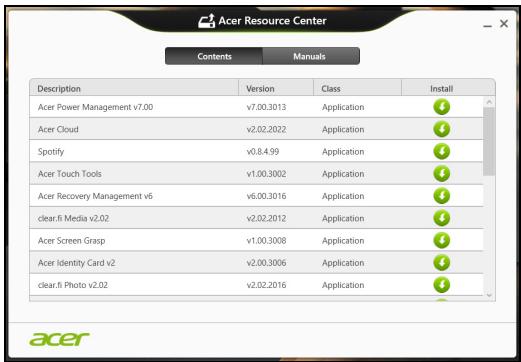The width and height of the screenshot is (521, 362).
Task: Select the Acer Identity Card v2 description
Action: pos(76,263)
